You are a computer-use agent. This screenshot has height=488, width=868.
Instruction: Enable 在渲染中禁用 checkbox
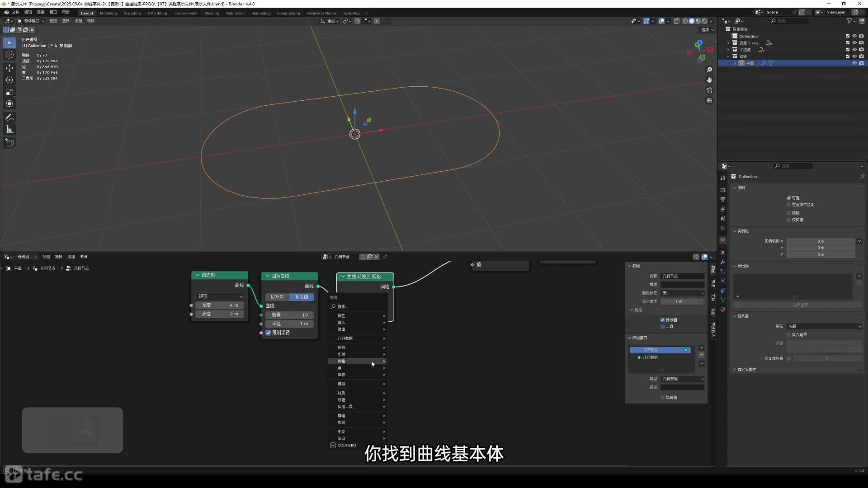[x=789, y=205]
